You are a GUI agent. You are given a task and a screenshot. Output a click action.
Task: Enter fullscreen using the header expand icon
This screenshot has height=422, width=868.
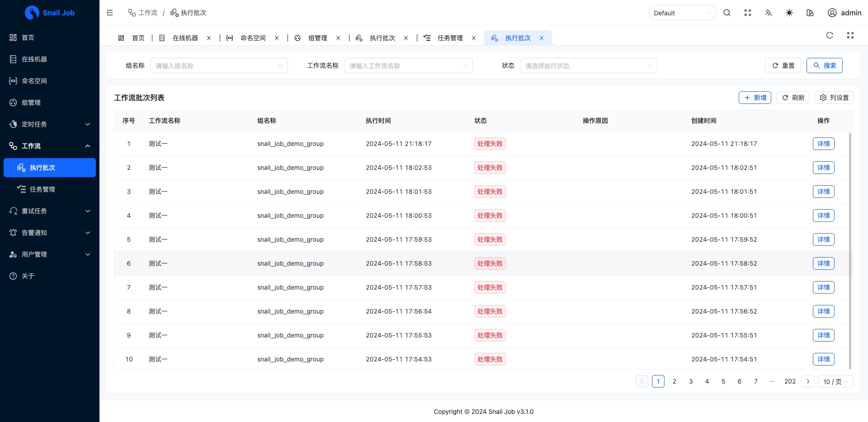(748, 13)
